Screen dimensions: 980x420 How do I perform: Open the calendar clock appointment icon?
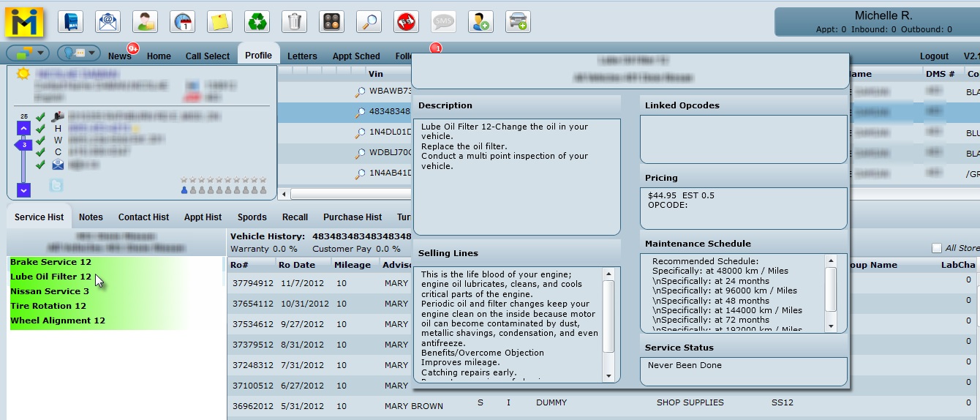click(x=182, y=22)
